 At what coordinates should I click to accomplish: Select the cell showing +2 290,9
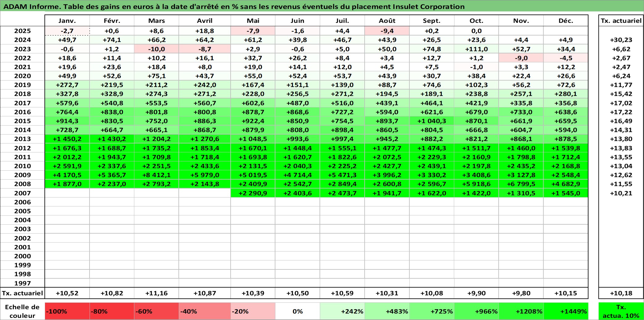[253, 193]
